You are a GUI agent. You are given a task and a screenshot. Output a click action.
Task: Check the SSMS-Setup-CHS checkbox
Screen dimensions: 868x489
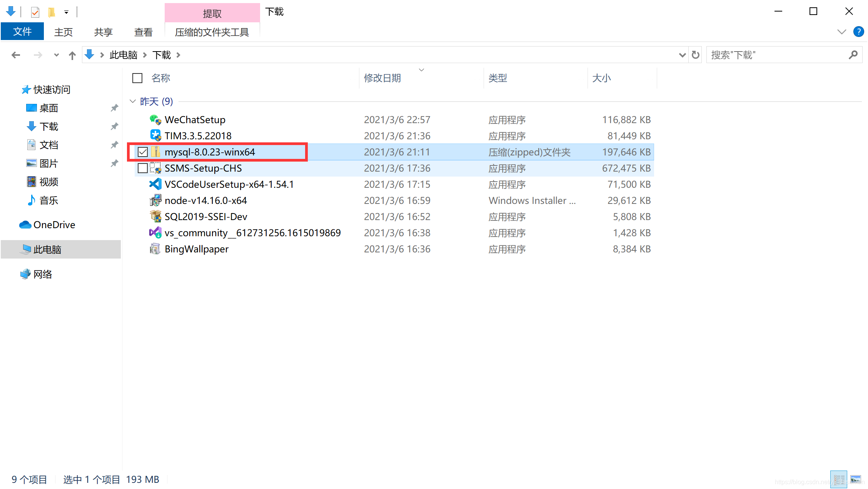pyautogui.click(x=143, y=168)
